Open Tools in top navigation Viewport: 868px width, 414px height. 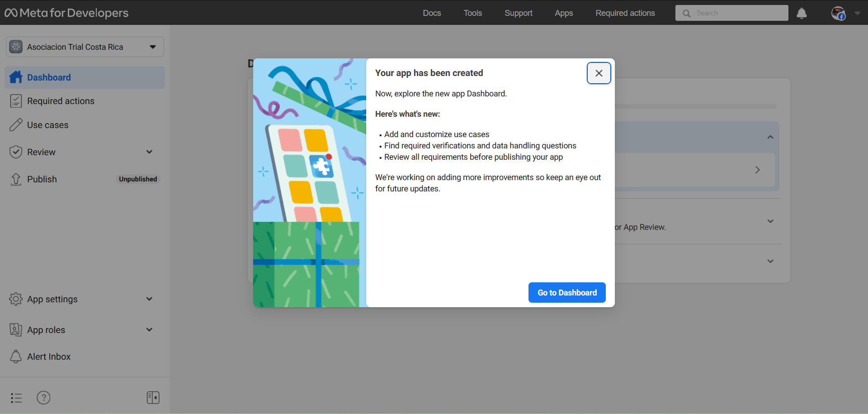472,13
